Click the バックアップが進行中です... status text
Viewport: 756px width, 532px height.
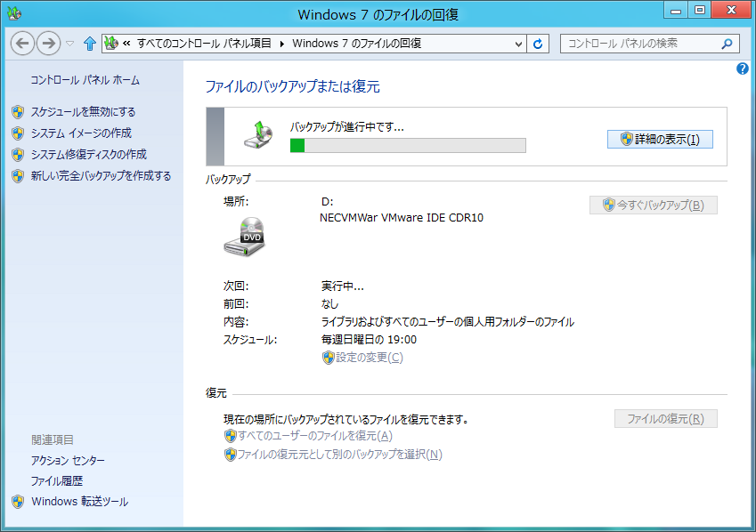[x=346, y=127]
